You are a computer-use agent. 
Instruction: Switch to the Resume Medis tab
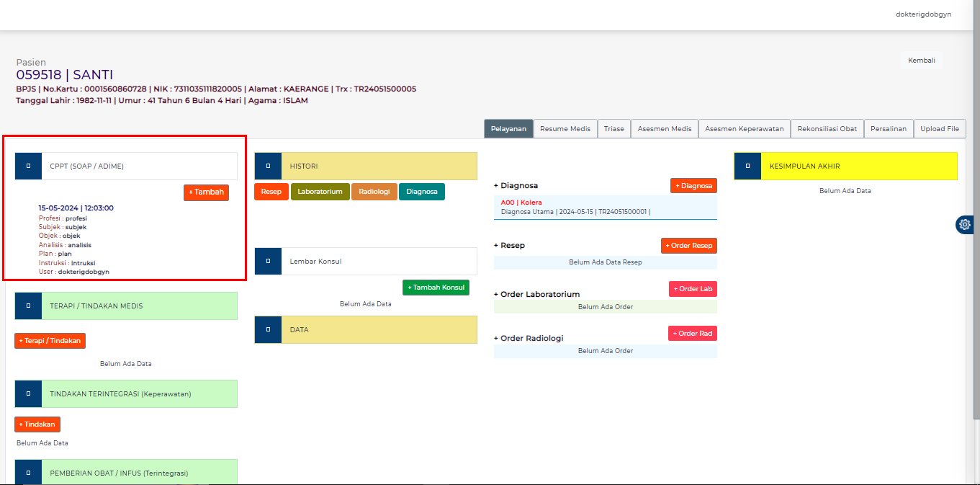[565, 128]
